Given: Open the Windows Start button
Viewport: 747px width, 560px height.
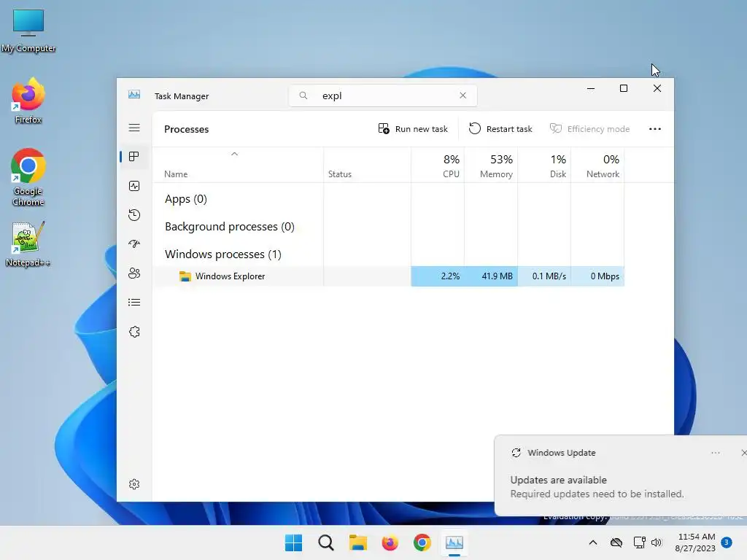Looking at the screenshot, I should pyautogui.click(x=293, y=542).
